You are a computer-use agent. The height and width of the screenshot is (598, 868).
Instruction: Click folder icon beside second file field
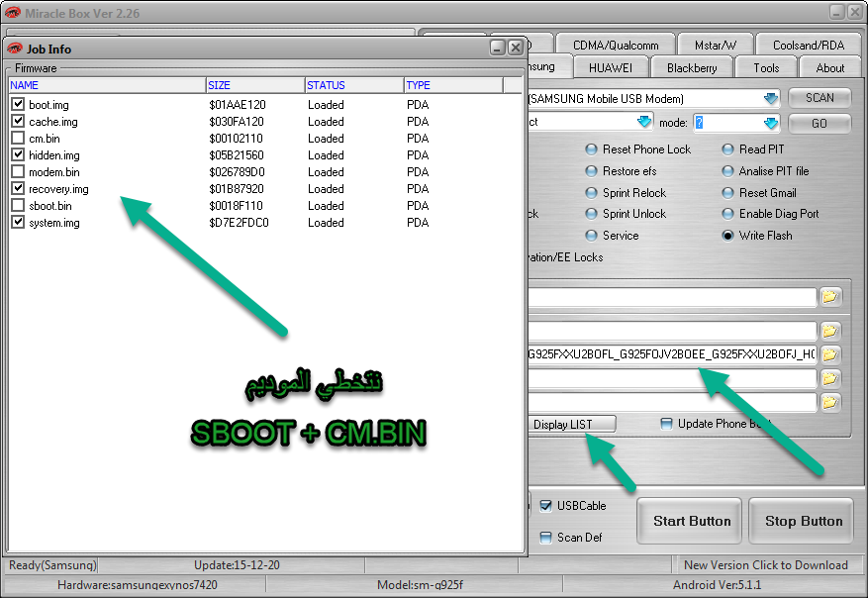(x=829, y=331)
